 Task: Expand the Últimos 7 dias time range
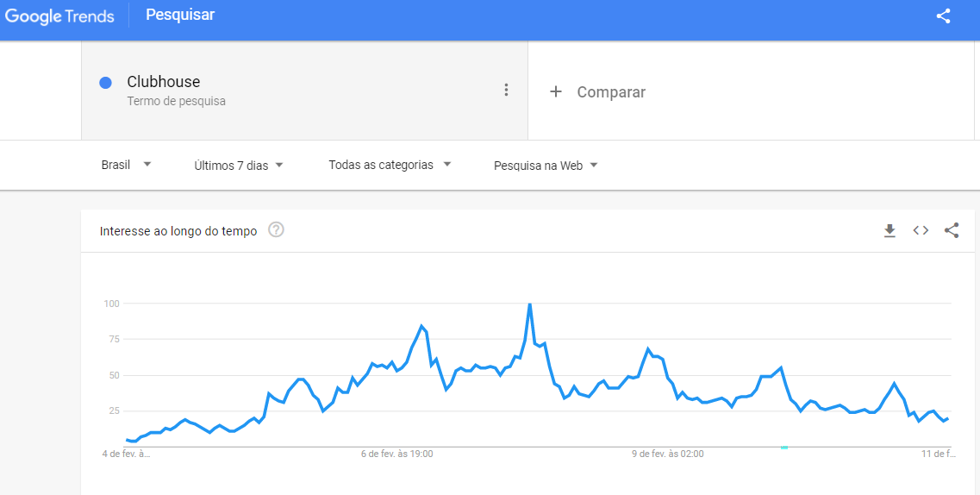tap(239, 165)
